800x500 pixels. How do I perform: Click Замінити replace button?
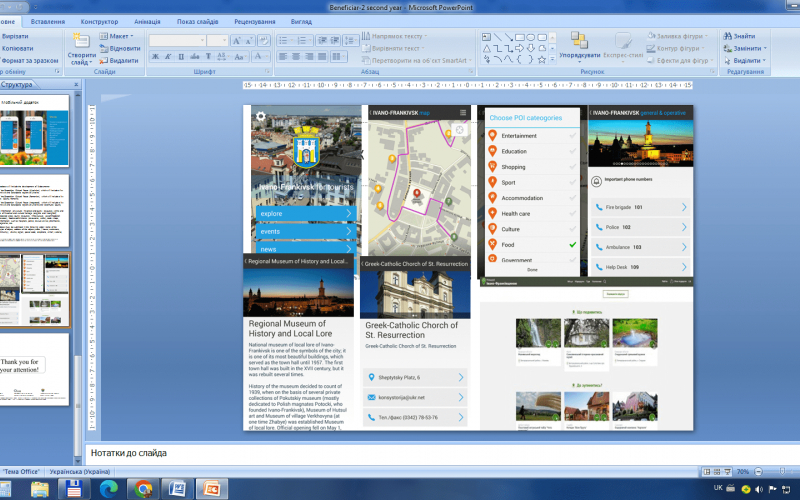745,48
